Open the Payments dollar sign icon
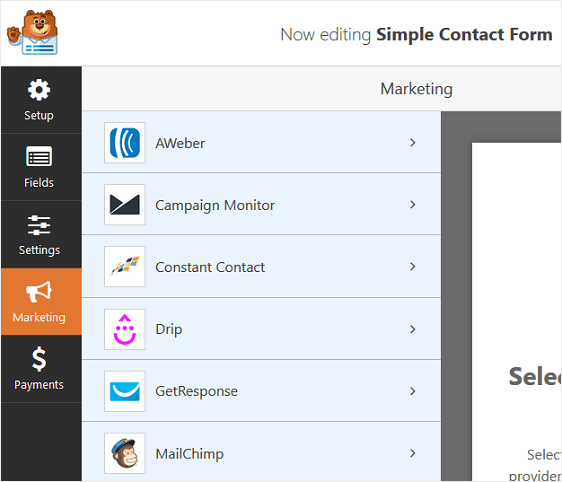Screen dimensions: 562x482 pos(39,359)
